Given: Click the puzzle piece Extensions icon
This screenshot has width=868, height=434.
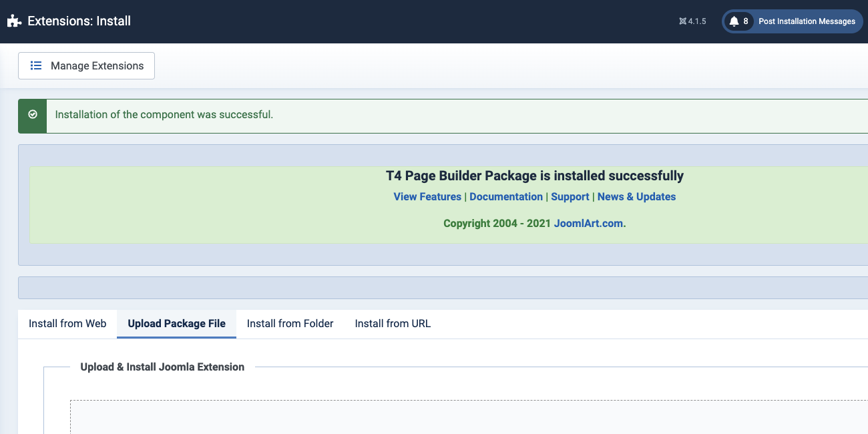Looking at the screenshot, I should click(14, 21).
